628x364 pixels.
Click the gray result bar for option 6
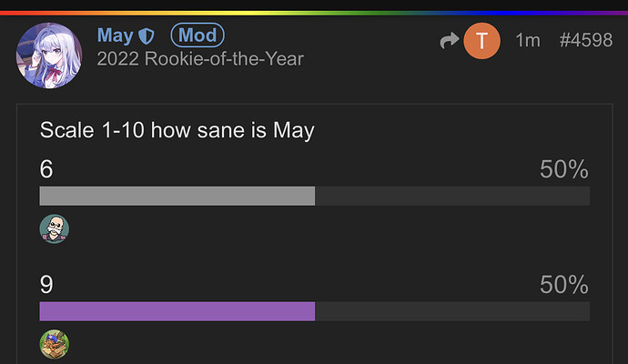177,196
